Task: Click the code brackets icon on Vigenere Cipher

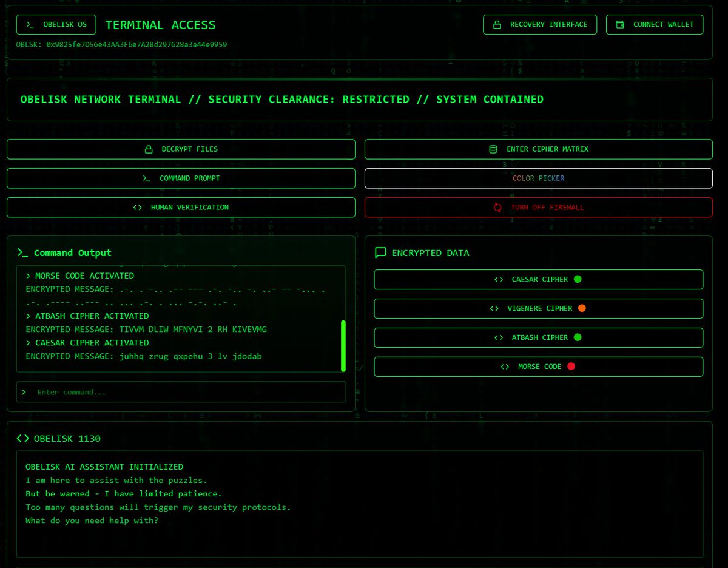Action: point(494,309)
